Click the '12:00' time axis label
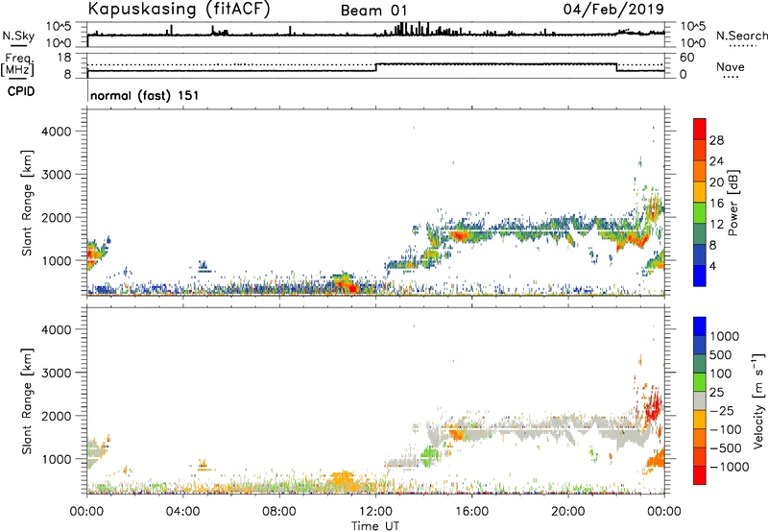This screenshot has height=532, width=768. coord(375,512)
